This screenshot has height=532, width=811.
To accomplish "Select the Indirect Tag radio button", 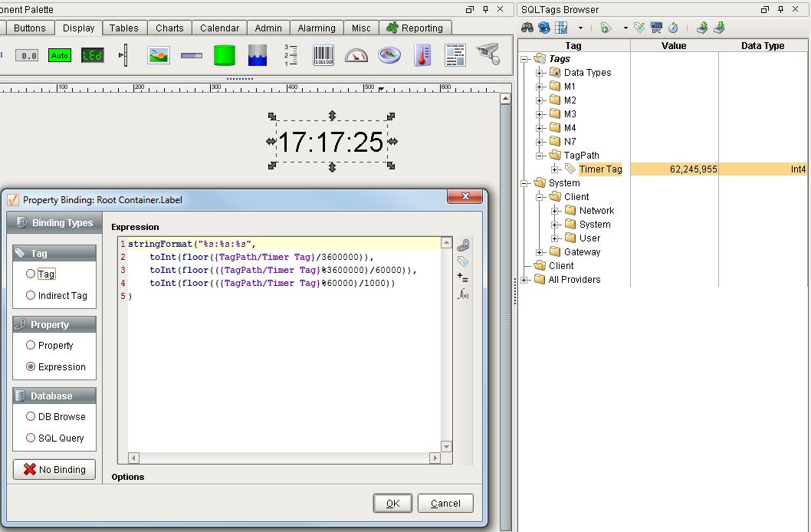I will [31, 295].
